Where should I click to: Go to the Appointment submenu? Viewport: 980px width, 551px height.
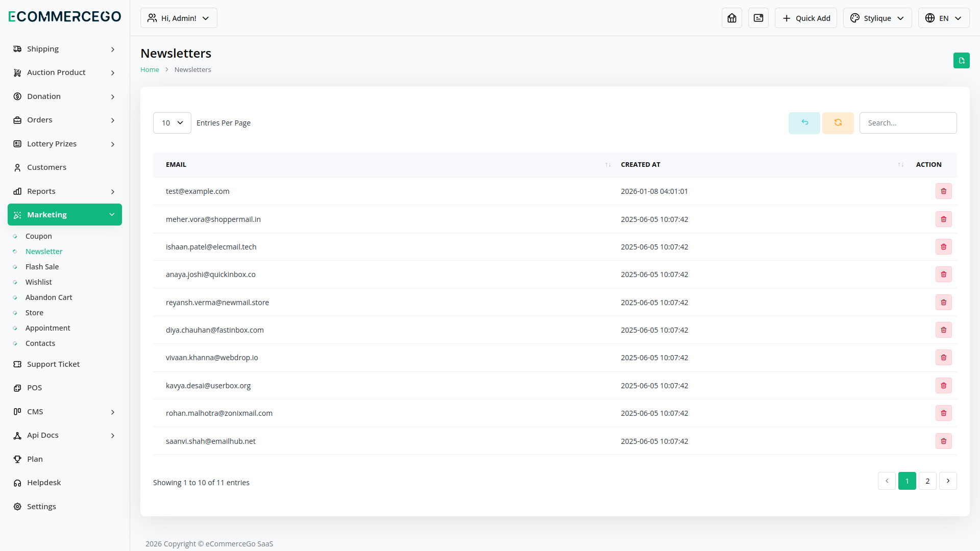pos(48,328)
